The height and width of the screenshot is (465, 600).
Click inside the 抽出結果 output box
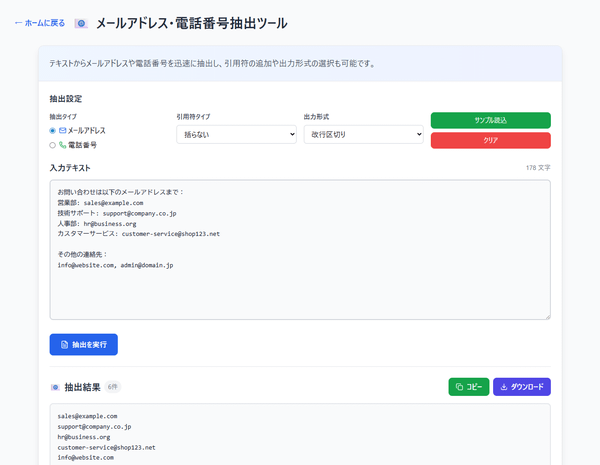(300, 435)
